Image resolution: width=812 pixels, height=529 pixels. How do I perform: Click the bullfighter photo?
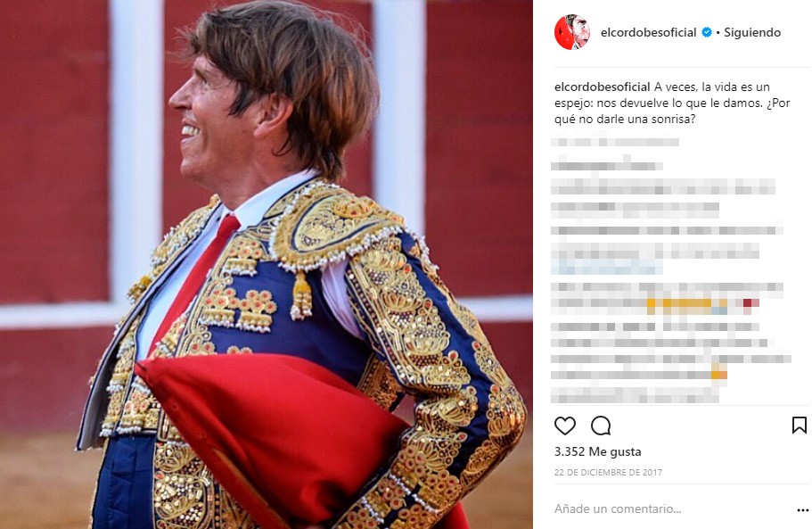pyautogui.click(x=267, y=264)
